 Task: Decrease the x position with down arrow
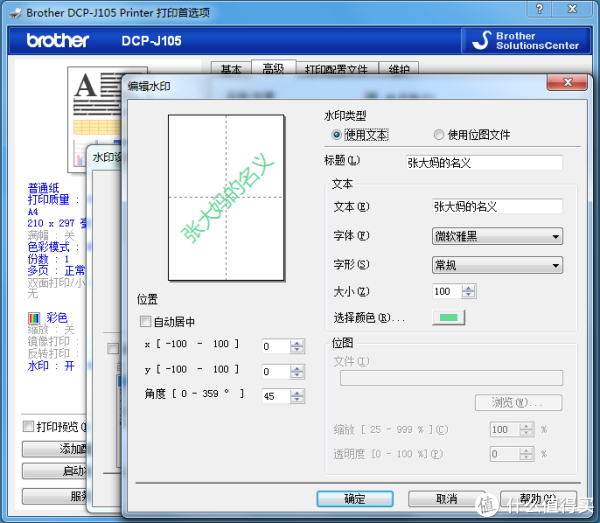pos(297,350)
